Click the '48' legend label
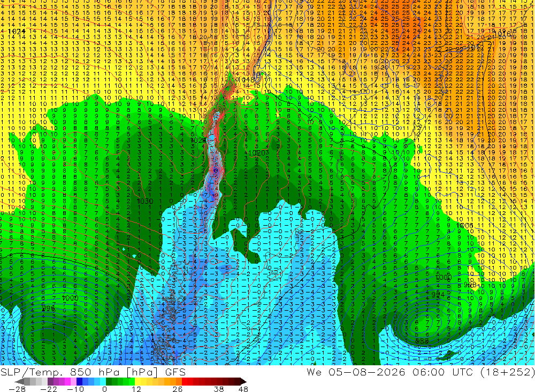The image size is (535, 392). [243, 389]
